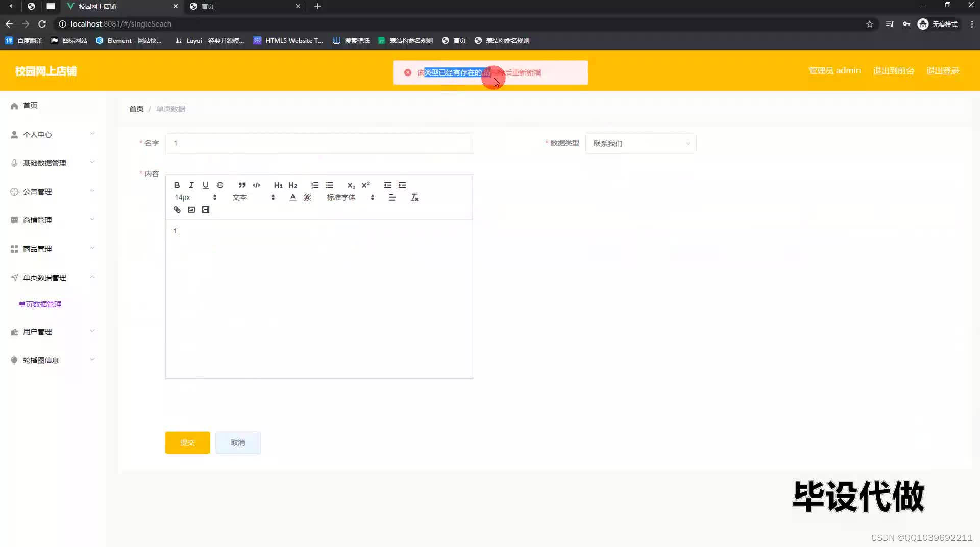980x547 pixels.
Task: Apply H2 heading style
Action: 292,185
